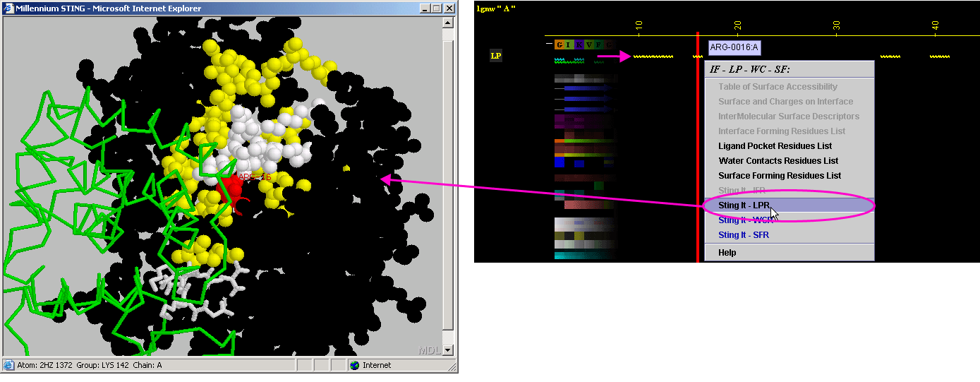980x382 pixels.
Task: Open Help from the context menu
Action: click(x=727, y=253)
